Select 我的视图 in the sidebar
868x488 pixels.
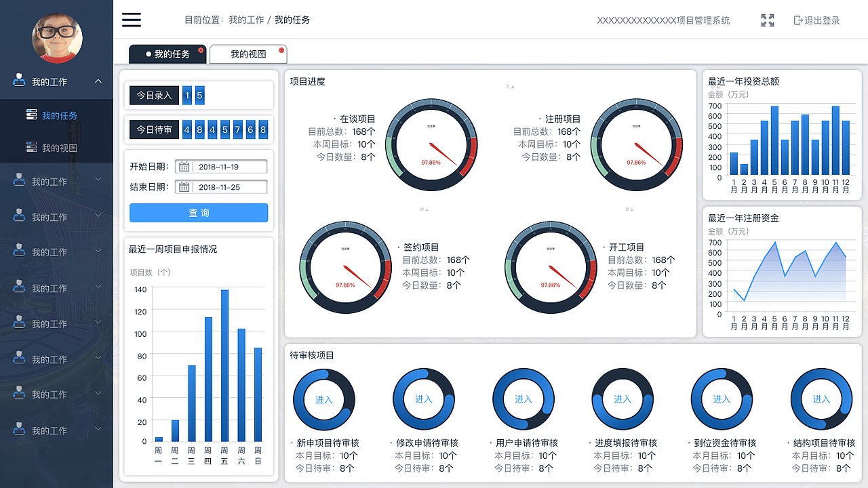[x=60, y=148]
